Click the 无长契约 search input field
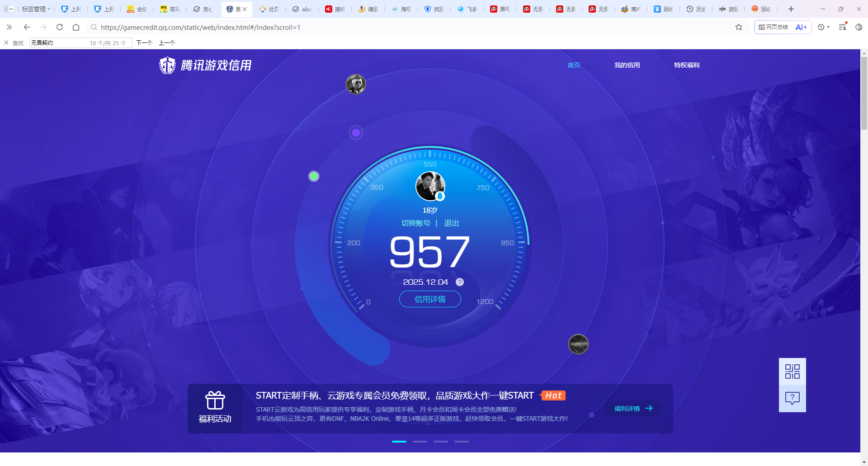868x466 pixels. tap(59, 42)
